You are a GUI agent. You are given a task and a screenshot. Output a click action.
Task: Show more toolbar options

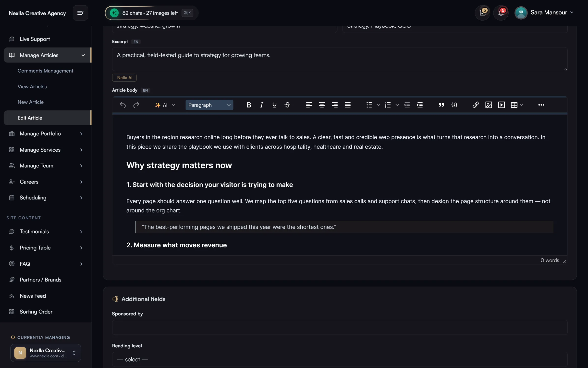click(541, 105)
